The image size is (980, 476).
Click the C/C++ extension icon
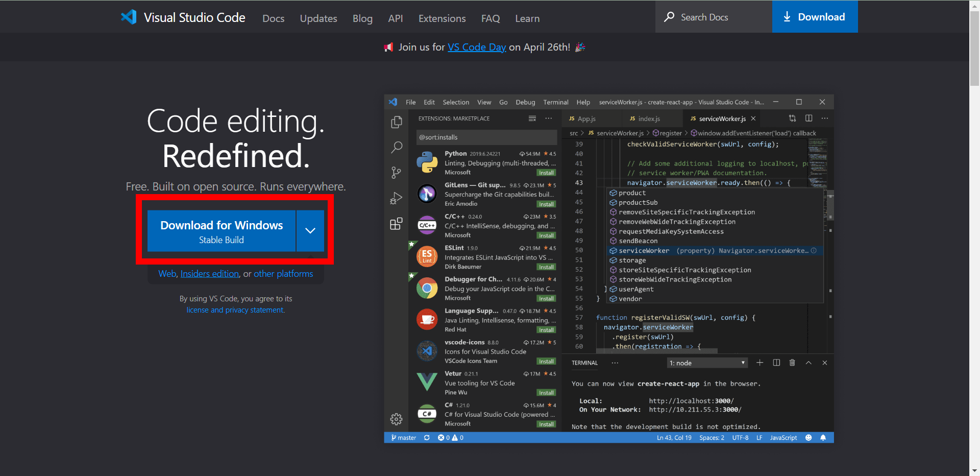[x=427, y=225]
